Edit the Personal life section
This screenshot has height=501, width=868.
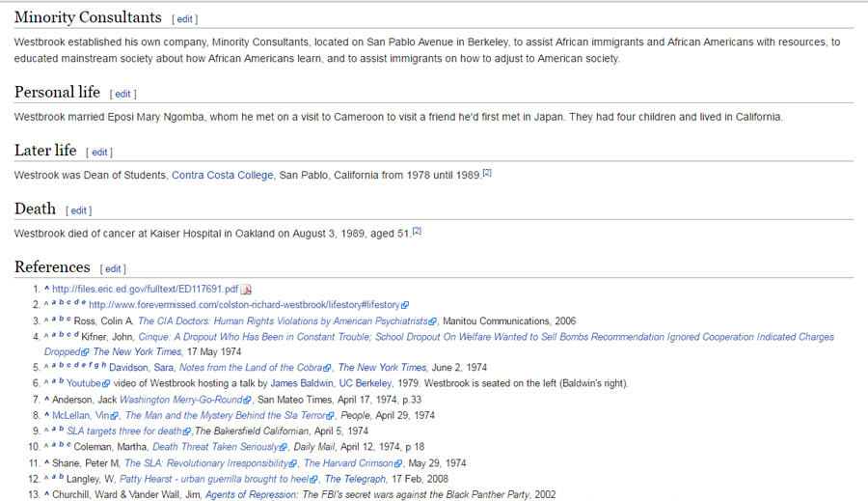point(122,95)
